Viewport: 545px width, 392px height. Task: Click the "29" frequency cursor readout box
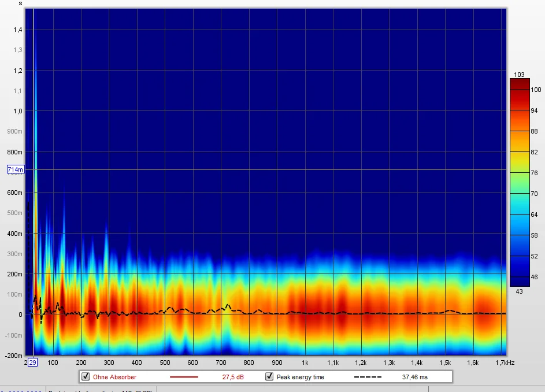32,363
